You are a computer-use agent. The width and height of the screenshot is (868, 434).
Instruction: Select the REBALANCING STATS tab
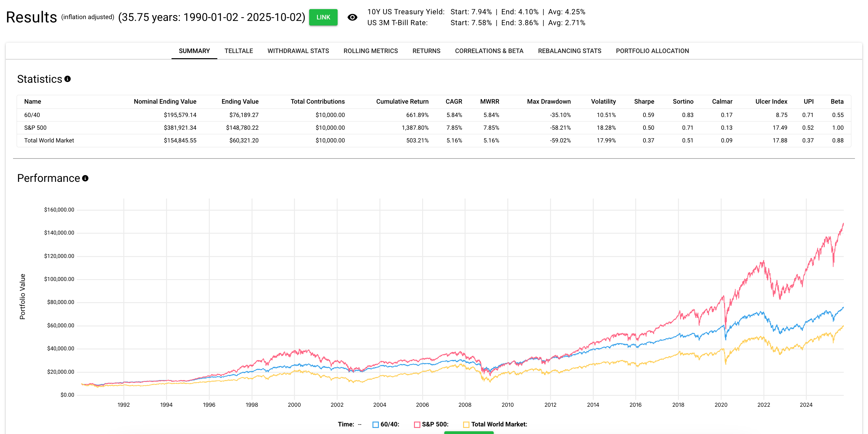point(569,51)
